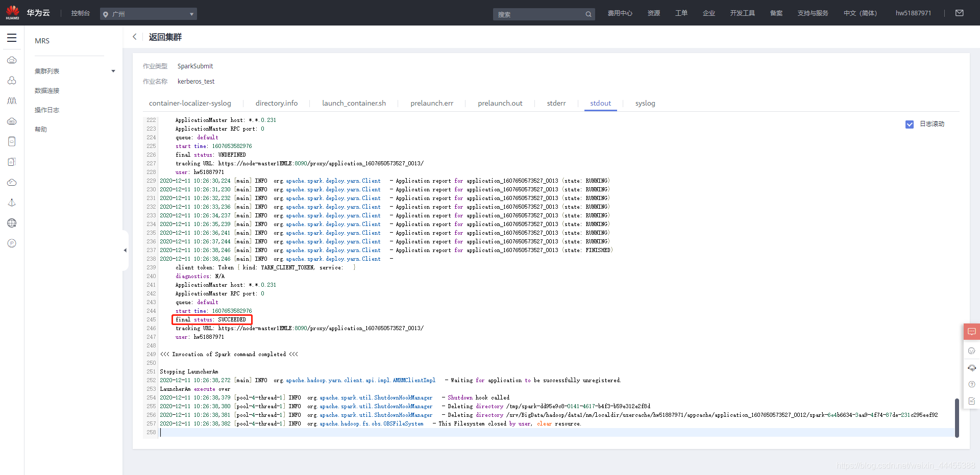Open the stacked cloud device sidebar icon
Image resolution: width=980 pixels, height=475 pixels.
[x=12, y=162]
